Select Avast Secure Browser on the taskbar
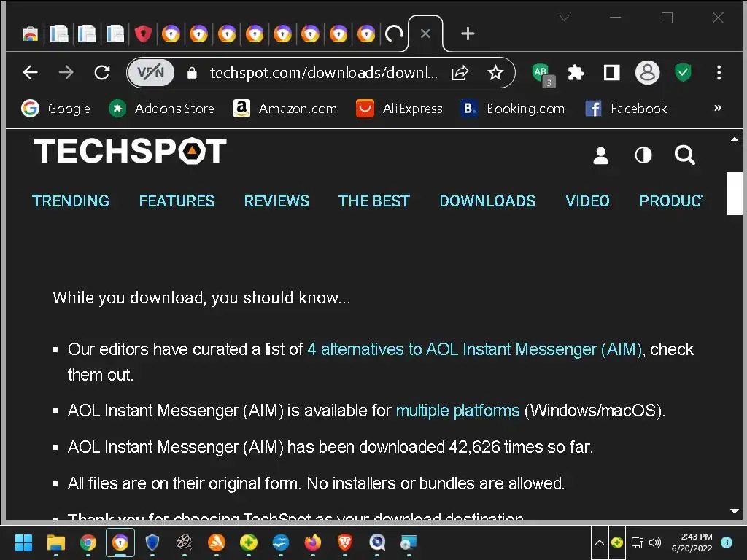Screen dimensions: 747x560 (120, 542)
